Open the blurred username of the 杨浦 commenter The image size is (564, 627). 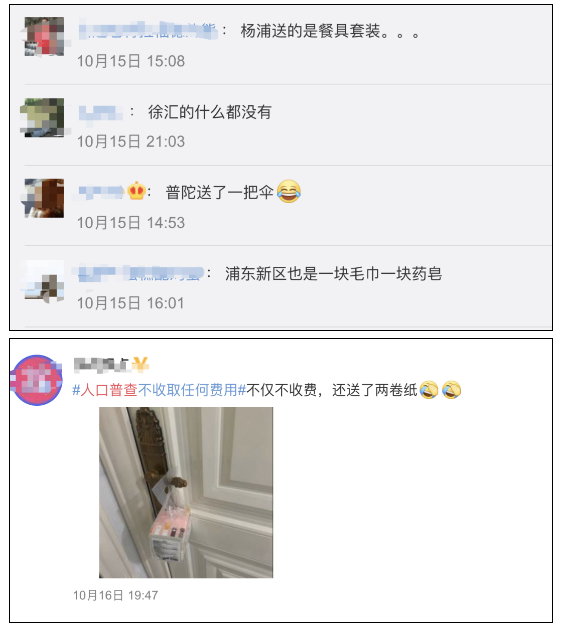point(148,31)
